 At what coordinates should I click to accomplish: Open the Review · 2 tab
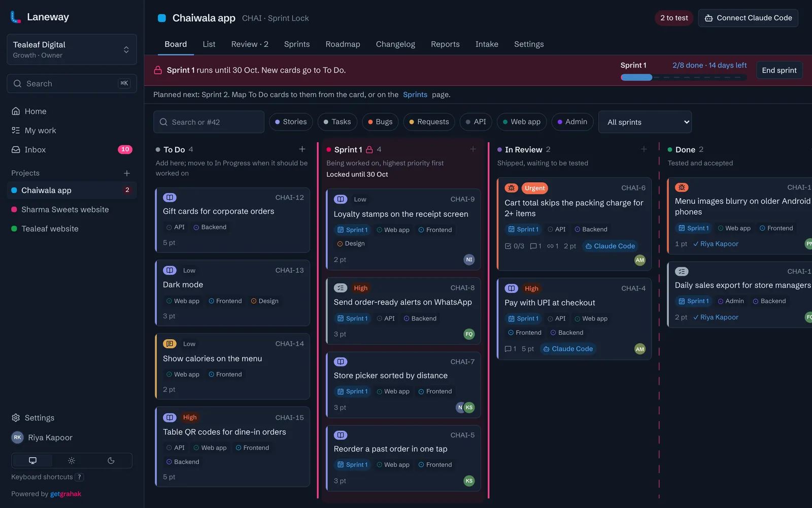(x=250, y=44)
